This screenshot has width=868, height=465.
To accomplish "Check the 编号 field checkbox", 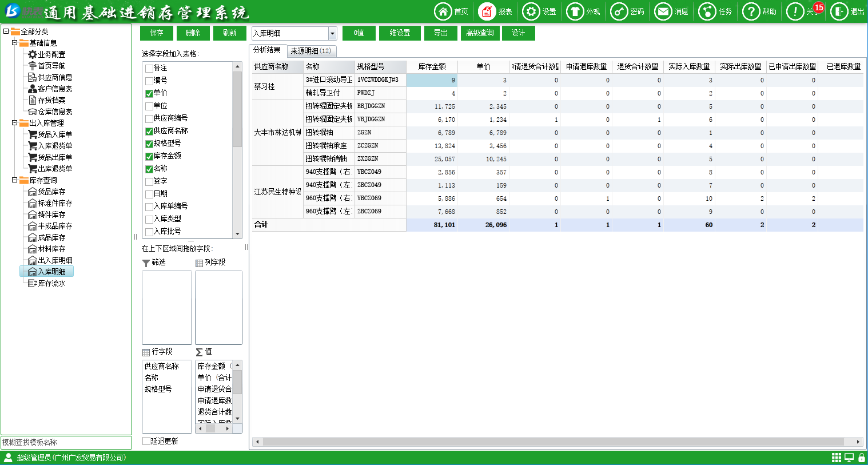I will tap(149, 81).
